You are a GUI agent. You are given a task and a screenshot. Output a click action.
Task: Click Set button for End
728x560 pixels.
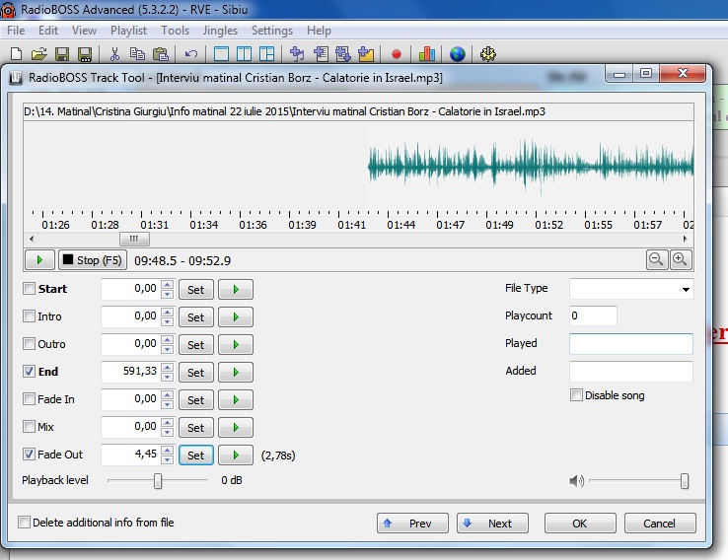coord(196,372)
